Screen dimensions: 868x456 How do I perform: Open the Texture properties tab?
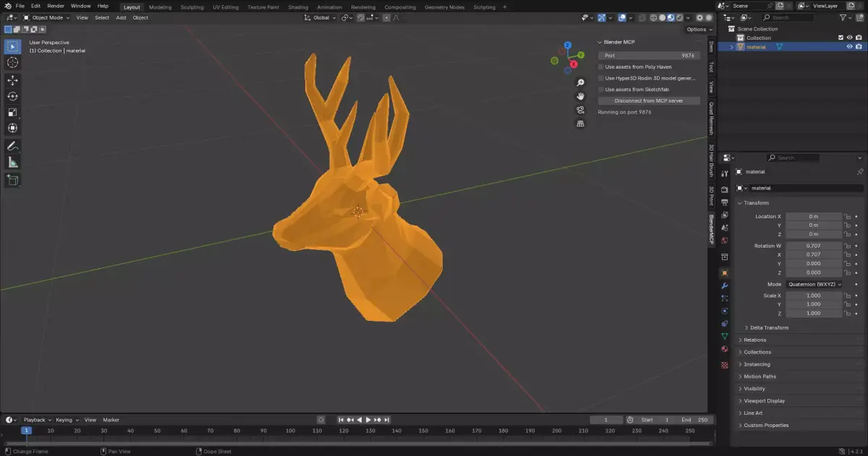click(x=725, y=365)
